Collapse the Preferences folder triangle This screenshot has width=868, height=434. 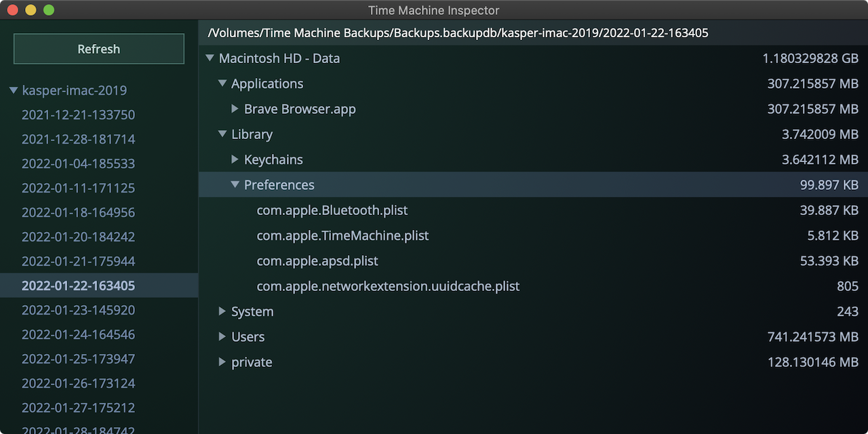tap(235, 184)
